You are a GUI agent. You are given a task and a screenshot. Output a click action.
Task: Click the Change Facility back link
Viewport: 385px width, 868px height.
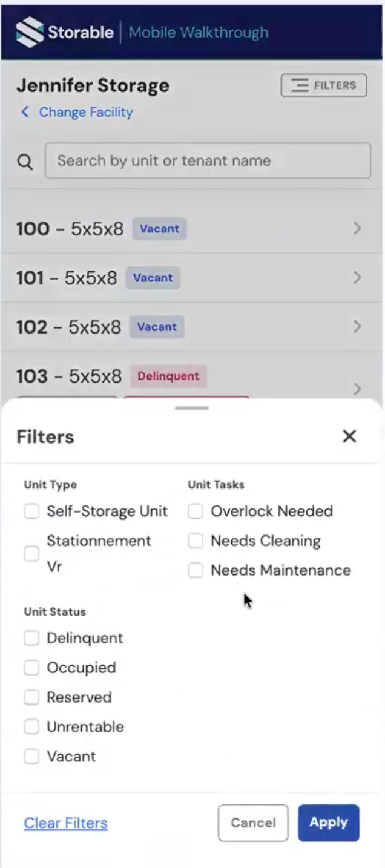click(77, 112)
